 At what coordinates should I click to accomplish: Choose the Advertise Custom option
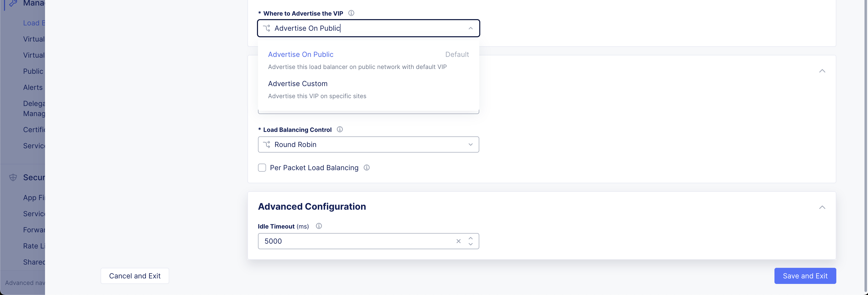point(297,84)
